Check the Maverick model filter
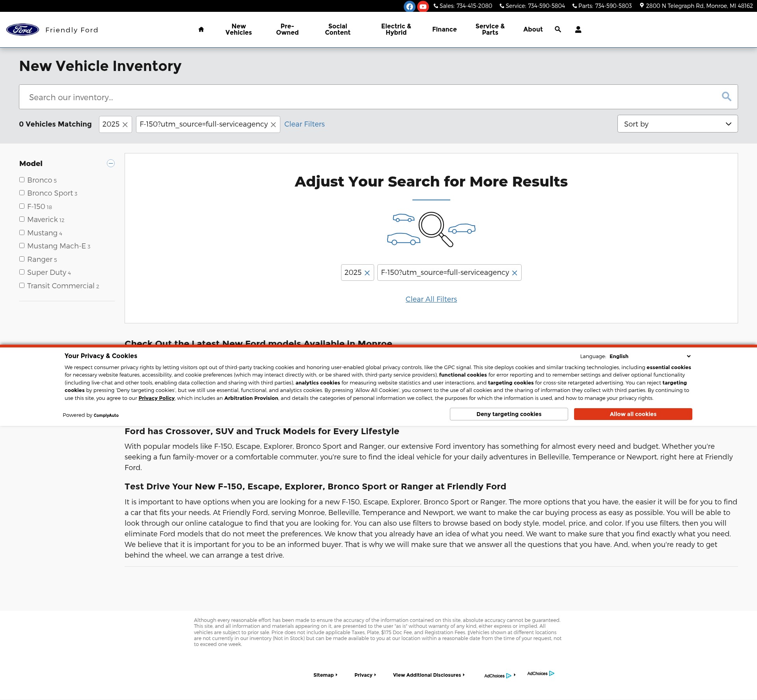This screenshot has width=757, height=700. (22, 219)
